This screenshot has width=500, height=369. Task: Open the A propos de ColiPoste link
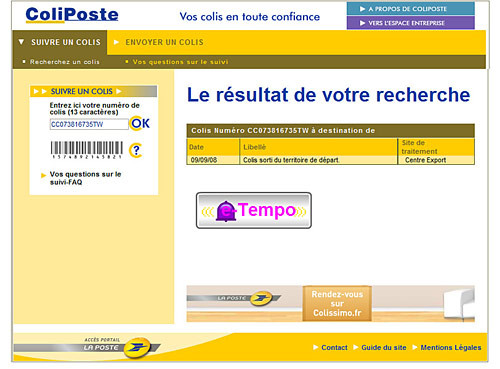(x=411, y=9)
